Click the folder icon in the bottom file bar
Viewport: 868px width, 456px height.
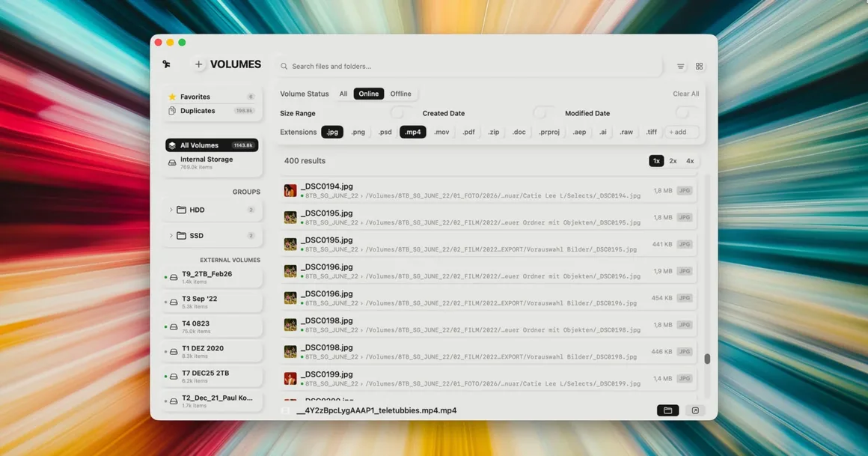click(667, 410)
